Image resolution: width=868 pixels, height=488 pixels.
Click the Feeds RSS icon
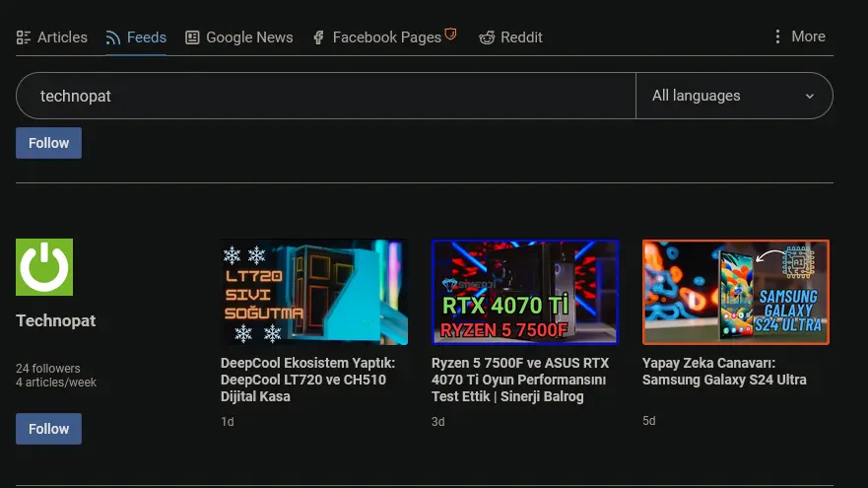pos(113,37)
